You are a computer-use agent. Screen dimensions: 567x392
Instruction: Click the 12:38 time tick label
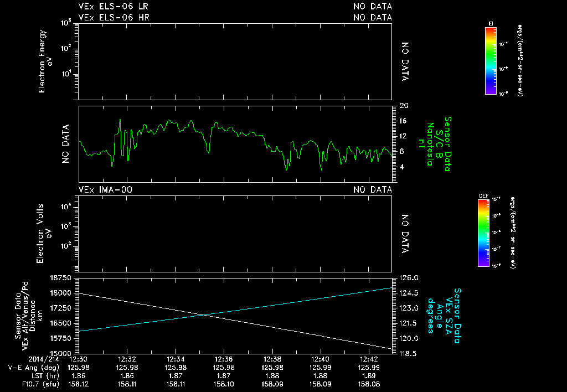point(272,359)
